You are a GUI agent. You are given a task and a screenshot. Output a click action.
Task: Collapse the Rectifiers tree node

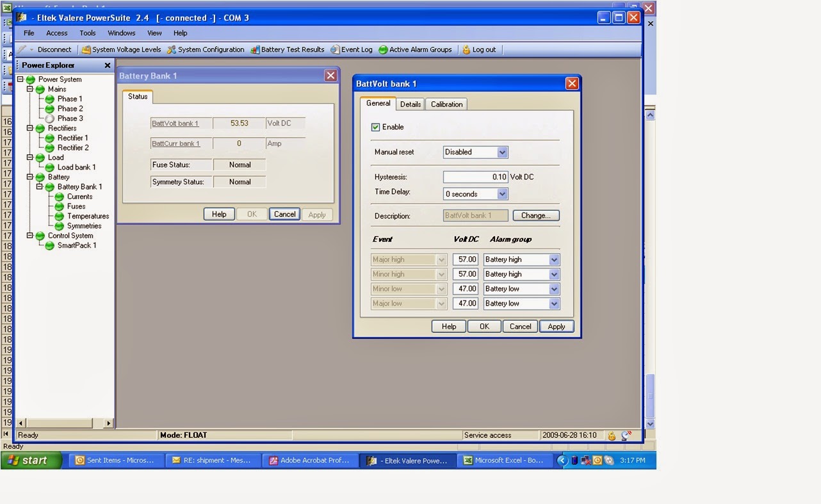30,128
